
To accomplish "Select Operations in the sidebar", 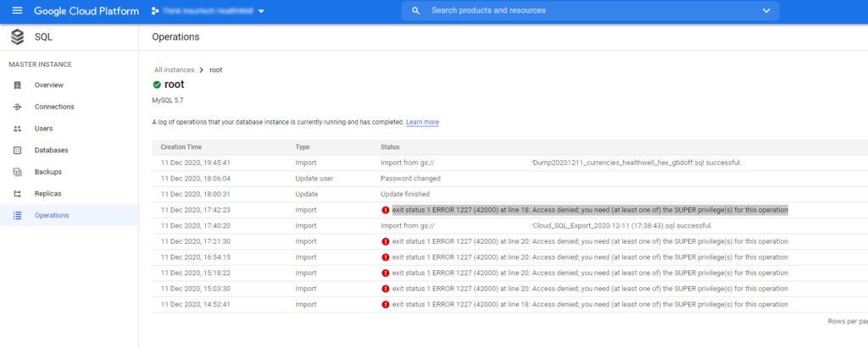I will click(x=52, y=215).
